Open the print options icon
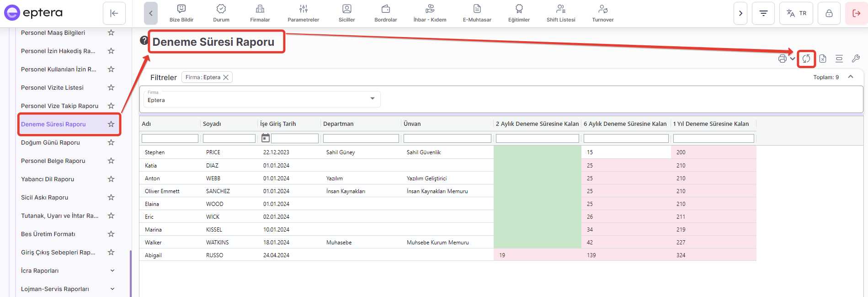The width and height of the screenshot is (868, 297). [x=783, y=59]
